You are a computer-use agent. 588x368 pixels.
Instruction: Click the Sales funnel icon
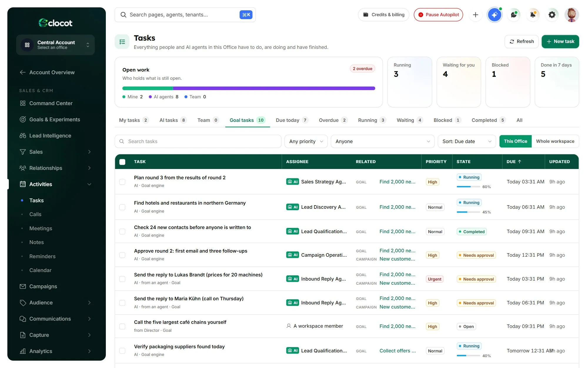[x=23, y=152]
